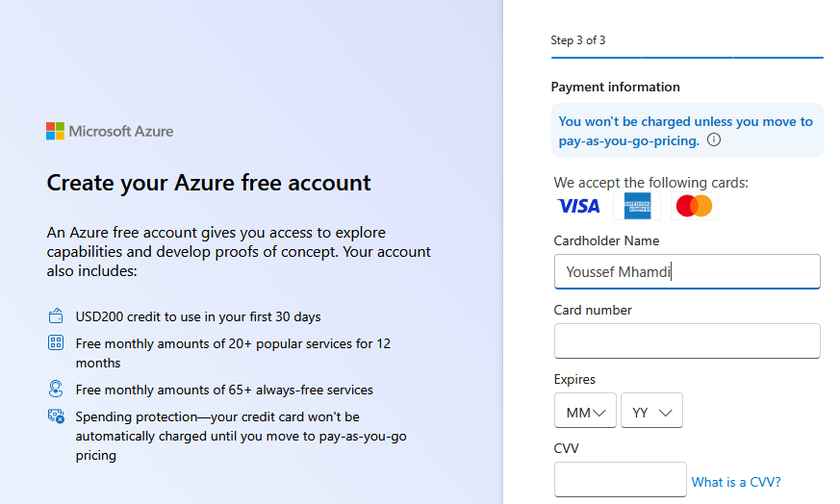Click the Microsoft Azure logo
This screenshot has height=504, width=840.
(x=110, y=131)
